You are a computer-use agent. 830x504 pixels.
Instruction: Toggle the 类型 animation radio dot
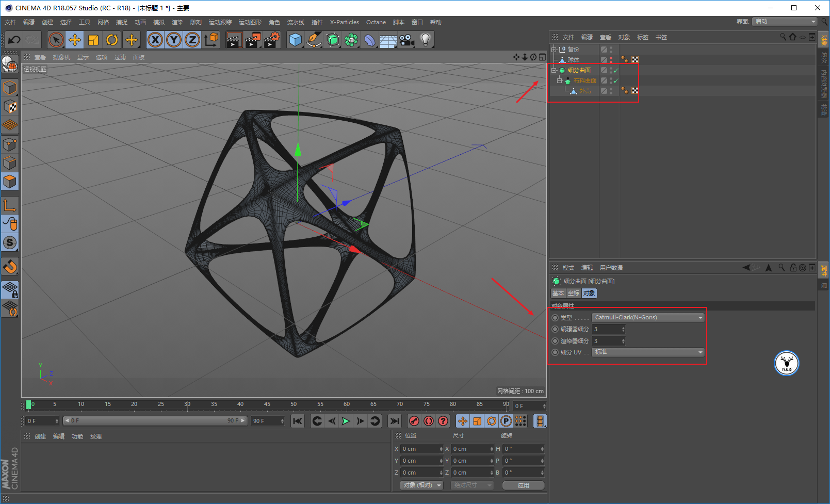[x=555, y=318]
